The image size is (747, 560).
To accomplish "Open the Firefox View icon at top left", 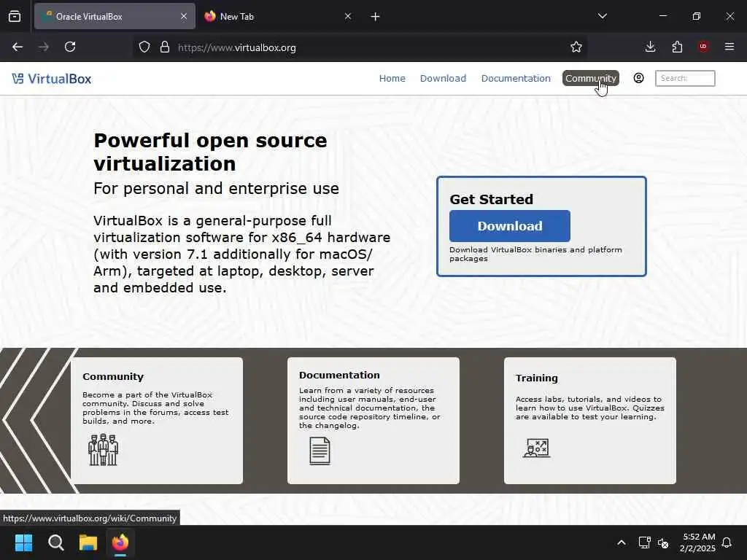I will [15, 16].
